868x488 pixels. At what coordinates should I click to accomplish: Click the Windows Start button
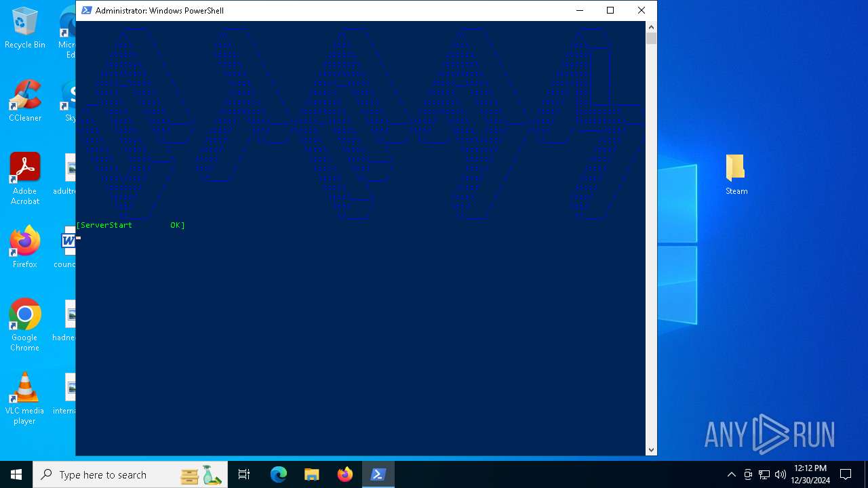point(16,474)
